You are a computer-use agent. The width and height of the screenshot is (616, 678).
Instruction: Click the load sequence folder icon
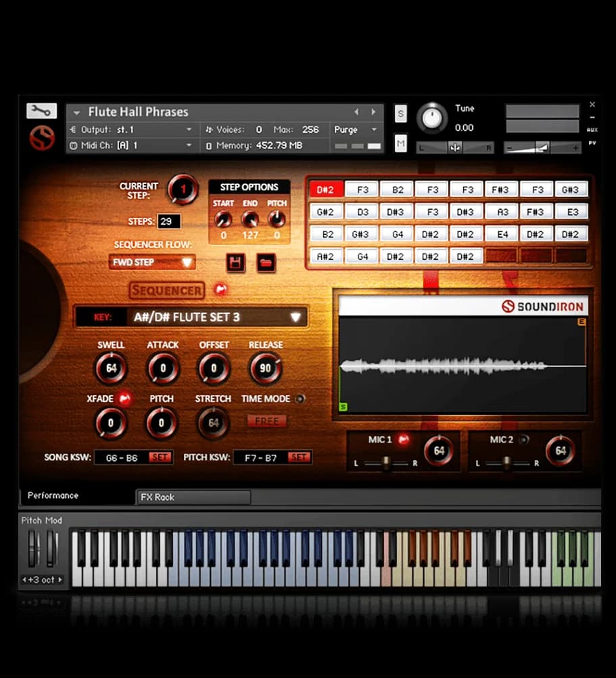tap(266, 263)
